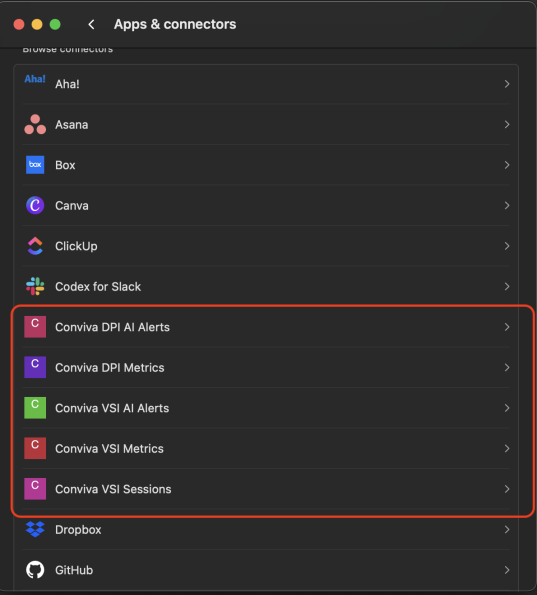Expand the GitHub row chevron

coord(507,570)
